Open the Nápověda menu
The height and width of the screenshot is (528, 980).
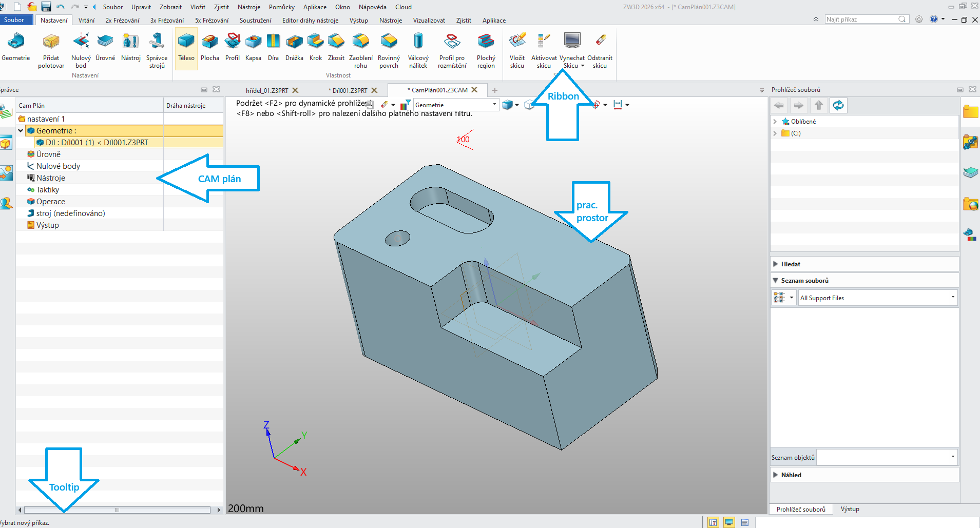click(372, 7)
